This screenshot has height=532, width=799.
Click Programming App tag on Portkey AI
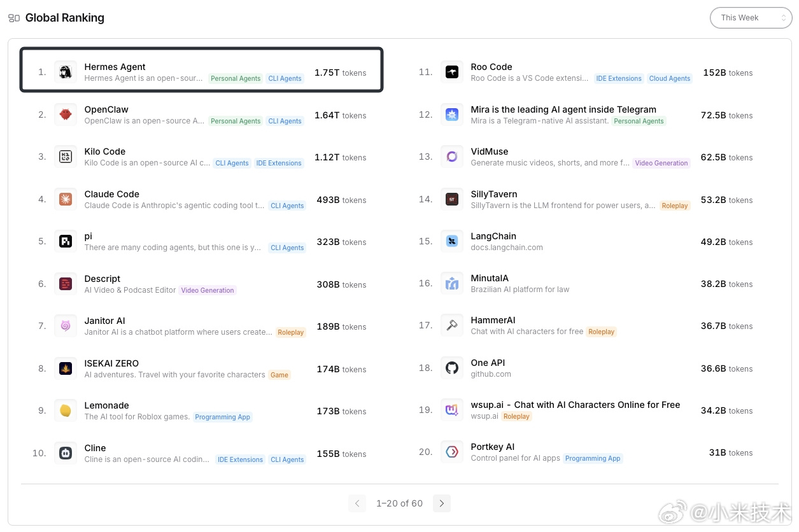coord(593,459)
